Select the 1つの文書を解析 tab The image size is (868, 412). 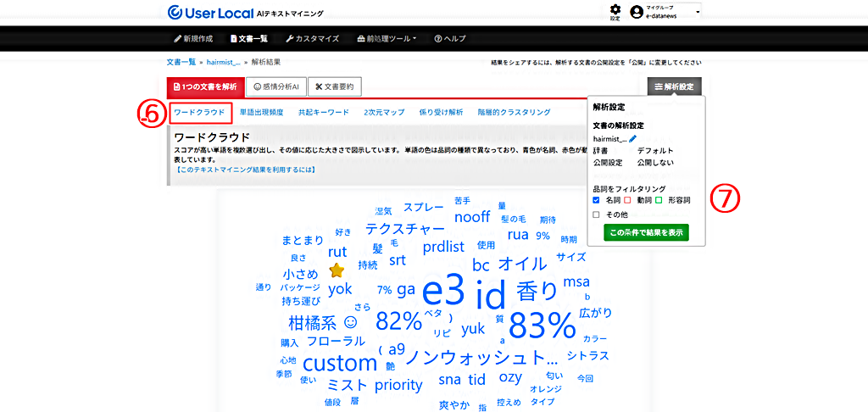(x=205, y=87)
